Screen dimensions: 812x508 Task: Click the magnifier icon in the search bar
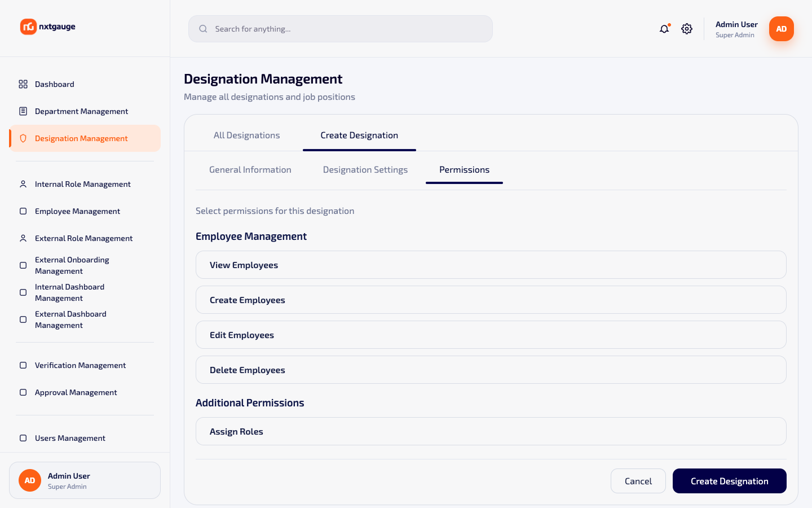203,29
